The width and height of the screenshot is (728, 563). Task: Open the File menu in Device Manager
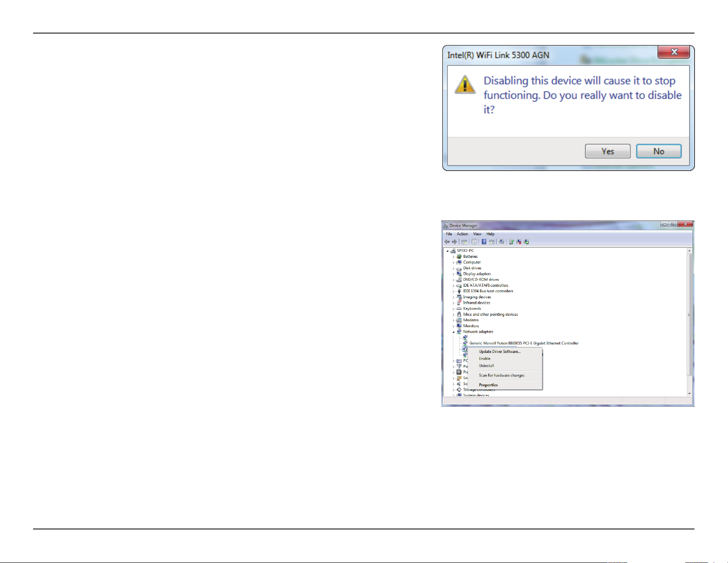point(449,234)
